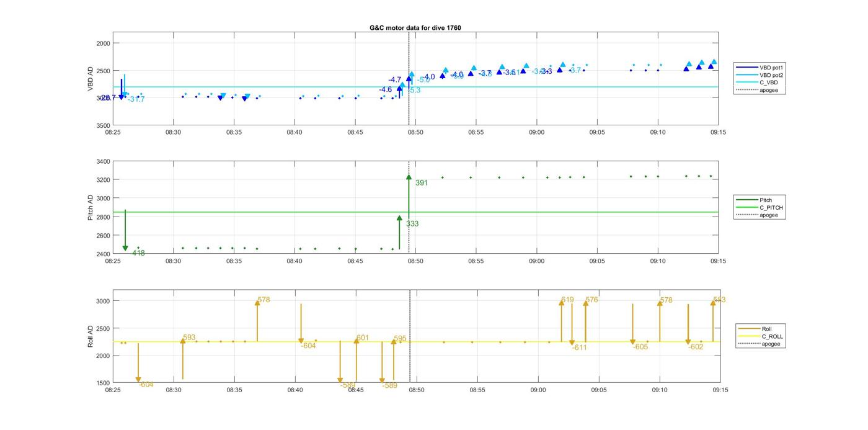Click the '09:15' time tick under the Pitch plot
Viewport: 868px width, 430px height.
pyautogui.click(x=718, y=261)
